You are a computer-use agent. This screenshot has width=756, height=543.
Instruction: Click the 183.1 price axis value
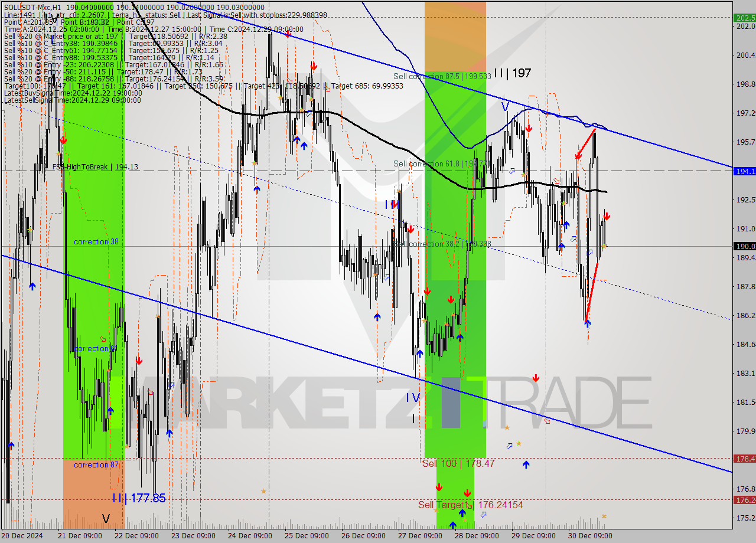745,373
